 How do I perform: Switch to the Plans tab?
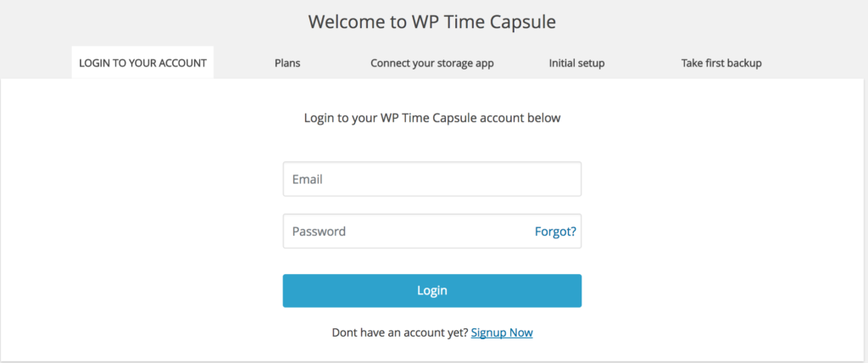(x=287, y=63)
